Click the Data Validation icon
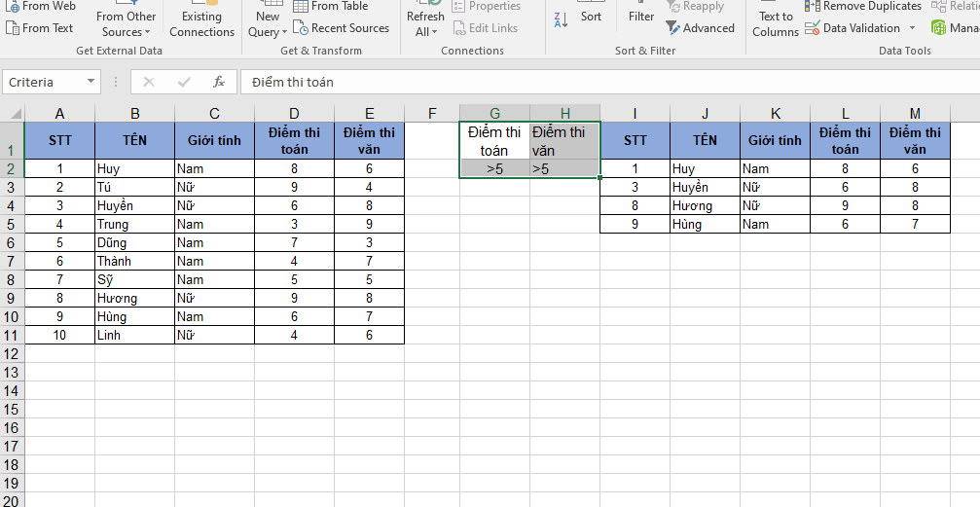980x507 pixels. (813, 28)
